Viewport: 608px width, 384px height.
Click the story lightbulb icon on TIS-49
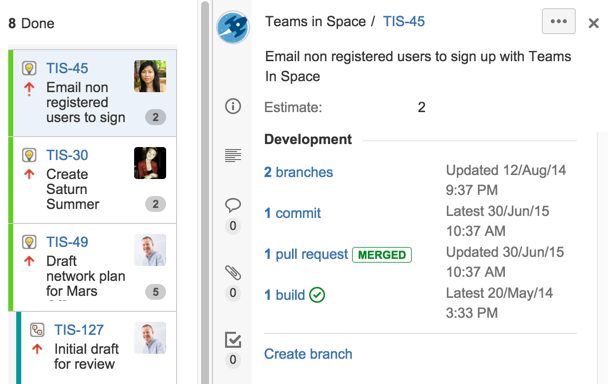click(x=29, y=242)
